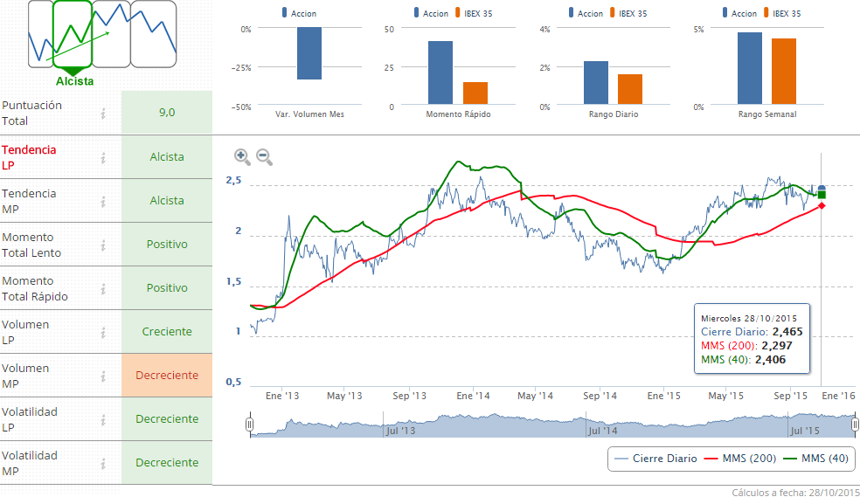Click info icon beside Tendencia LP
Image resolution: width=867 pixels, height=504 pixels.
point(103,157)
